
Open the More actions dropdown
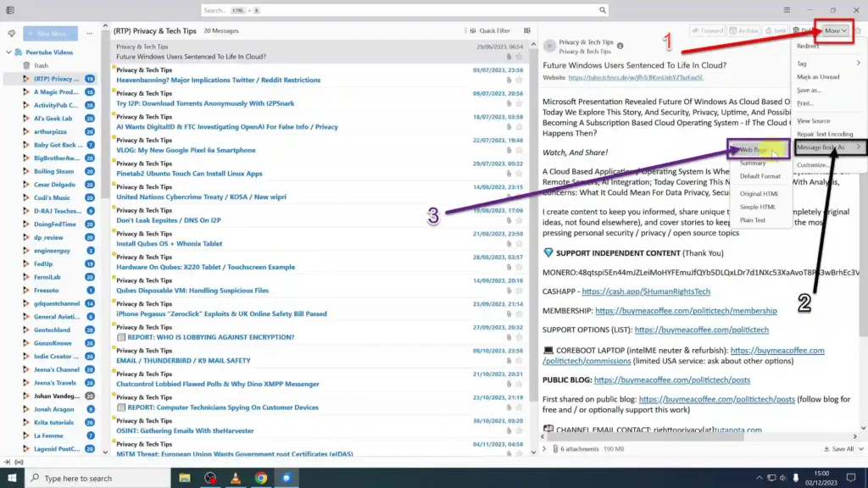(835, 31)
